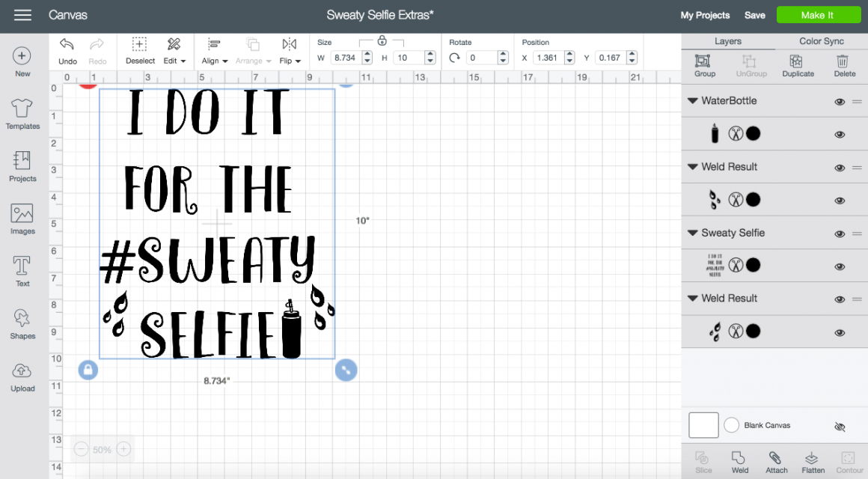Hide the first Weld Result group
The width and height of the screenshot is (868, 479).
[x=840, y=168]
